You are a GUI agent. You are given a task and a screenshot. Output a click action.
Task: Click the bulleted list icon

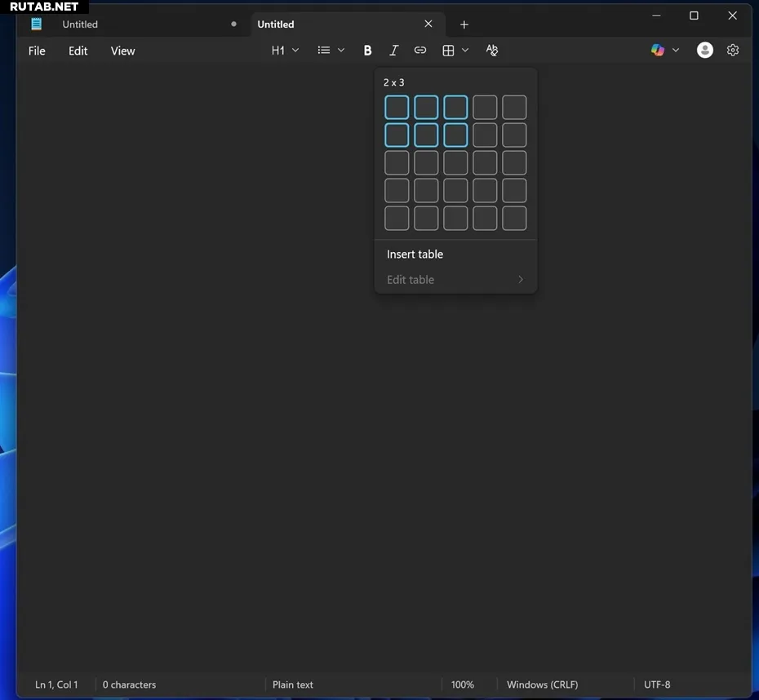pyautogui.click(x=324, y=51)
